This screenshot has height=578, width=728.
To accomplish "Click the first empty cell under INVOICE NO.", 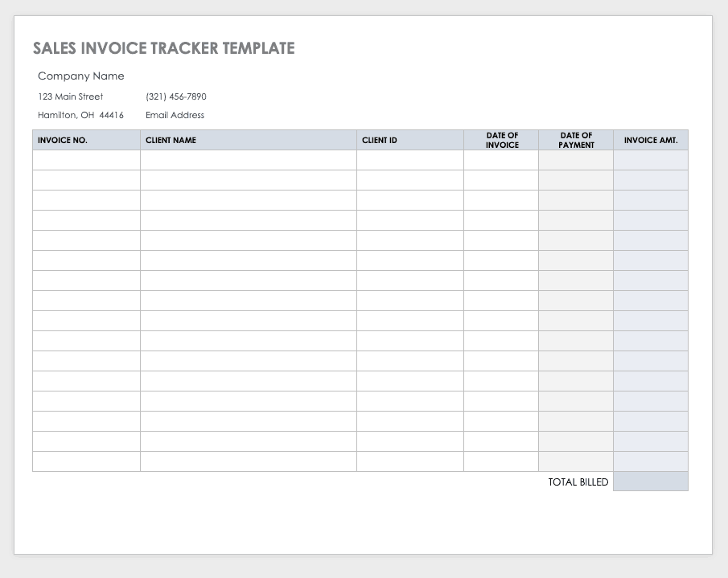I will pyautogui.click(x=85, y=160).
